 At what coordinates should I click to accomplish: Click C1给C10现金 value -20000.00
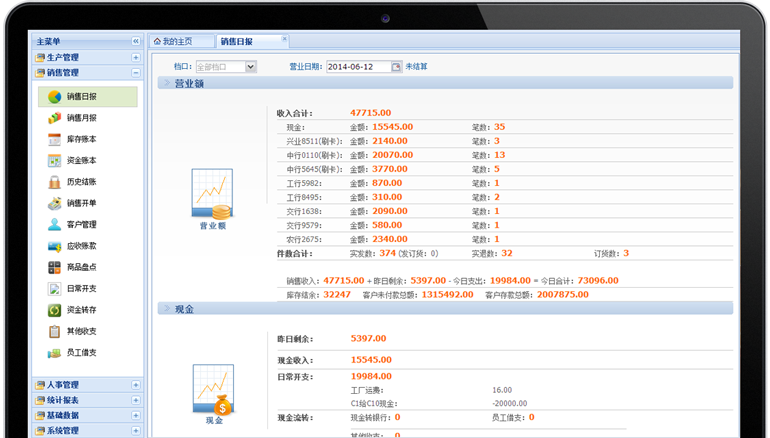[x=510, y=404]
